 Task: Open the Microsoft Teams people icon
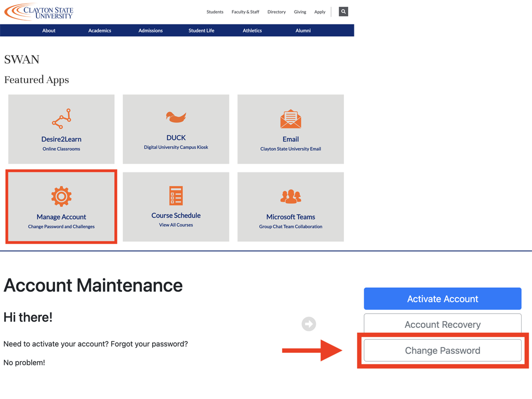click(x=290, y=196)
